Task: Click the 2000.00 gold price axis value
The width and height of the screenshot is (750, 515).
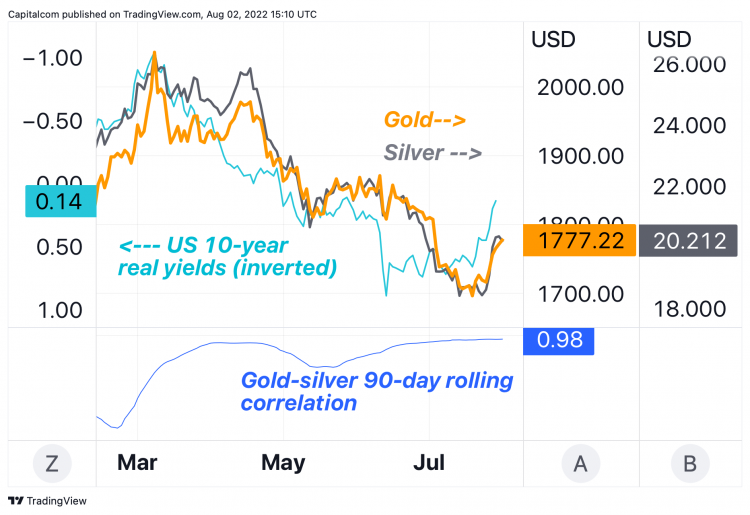Action: [x=580, y=88]
